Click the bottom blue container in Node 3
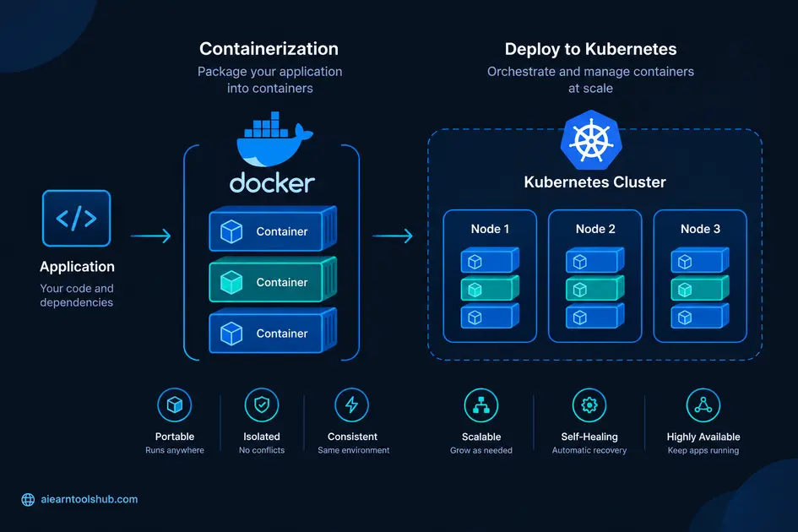This screenshot has width=798, height=532. (x=700, y=316)
